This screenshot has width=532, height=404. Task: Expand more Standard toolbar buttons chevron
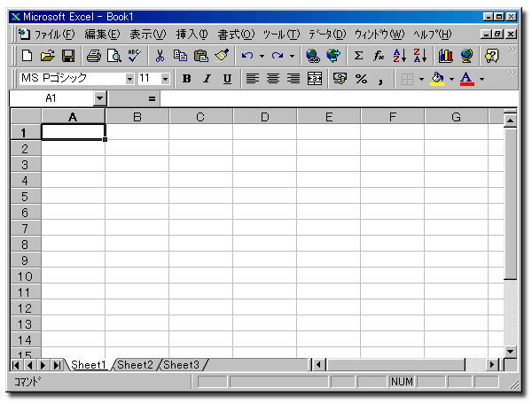coord(512,50)
